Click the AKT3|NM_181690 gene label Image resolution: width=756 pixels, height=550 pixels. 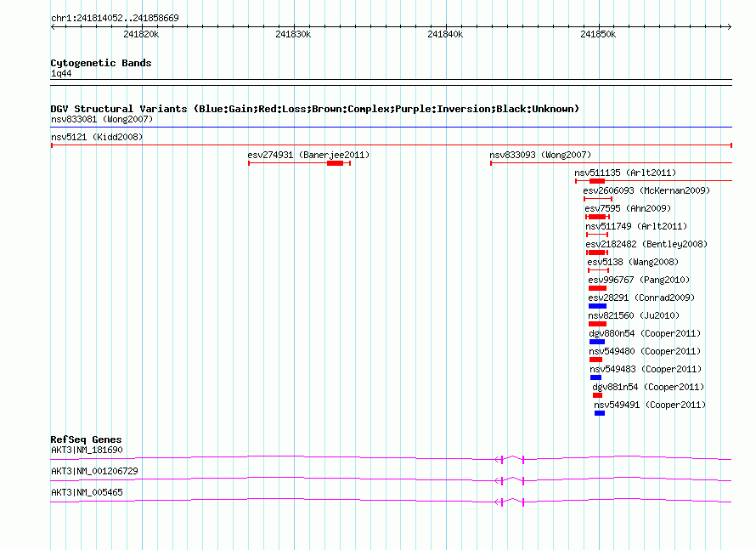[x=87, y=451]
